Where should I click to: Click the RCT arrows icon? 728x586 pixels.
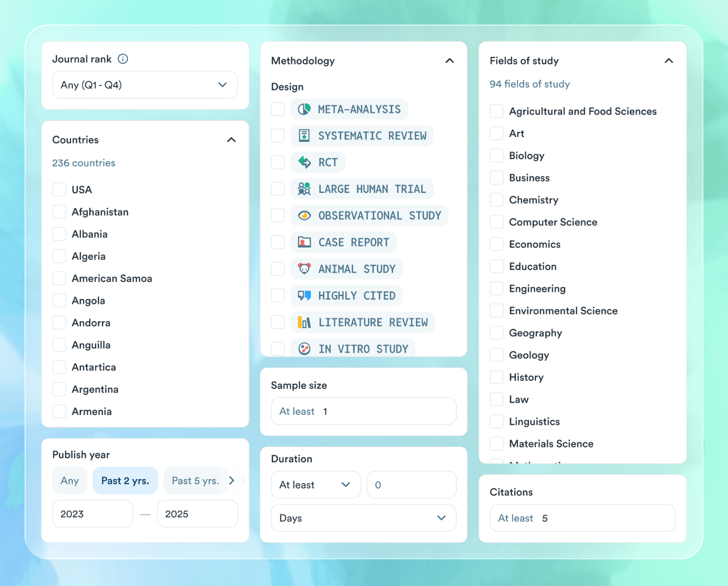[304, 162]
